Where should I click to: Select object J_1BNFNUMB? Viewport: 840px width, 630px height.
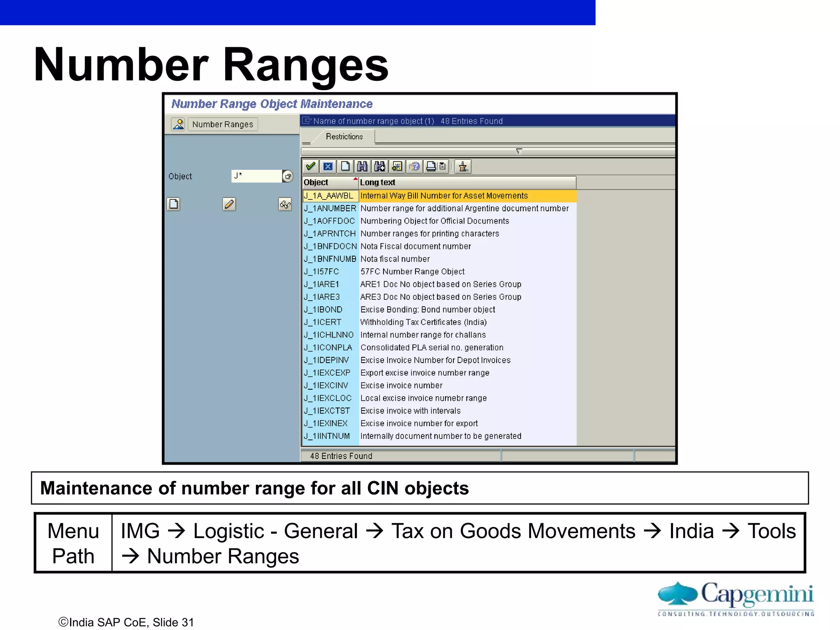tap(330, 259)
